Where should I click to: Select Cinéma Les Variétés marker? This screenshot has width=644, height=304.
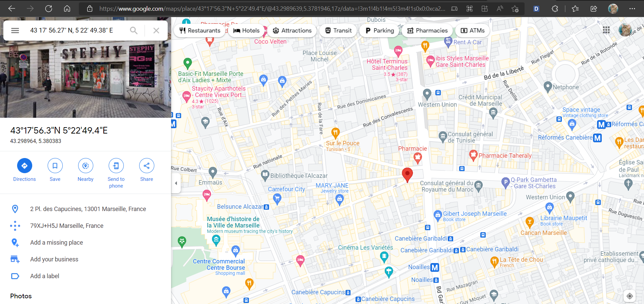[384, 257]
